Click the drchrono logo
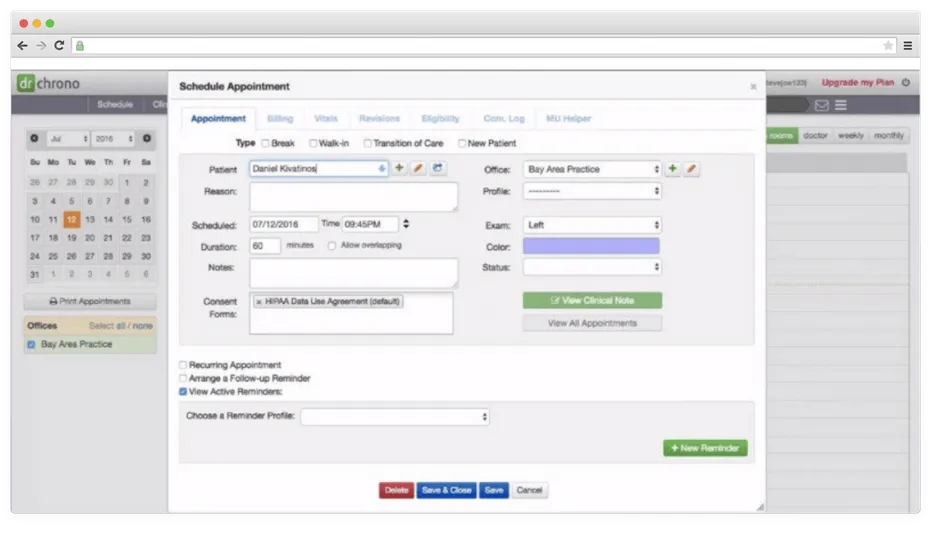 coord(49,83)
